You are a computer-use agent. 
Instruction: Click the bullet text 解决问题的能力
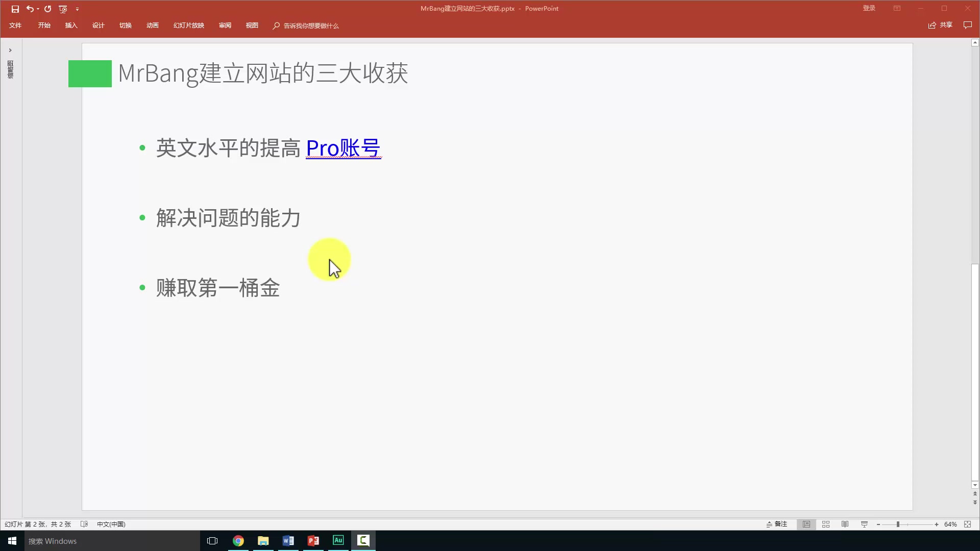(228, 218)
